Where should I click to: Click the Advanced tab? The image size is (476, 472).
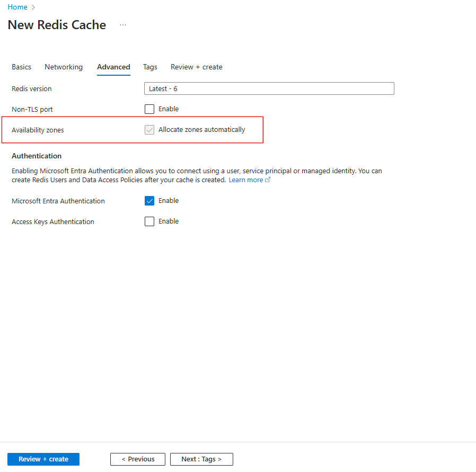tap(113, 67)
